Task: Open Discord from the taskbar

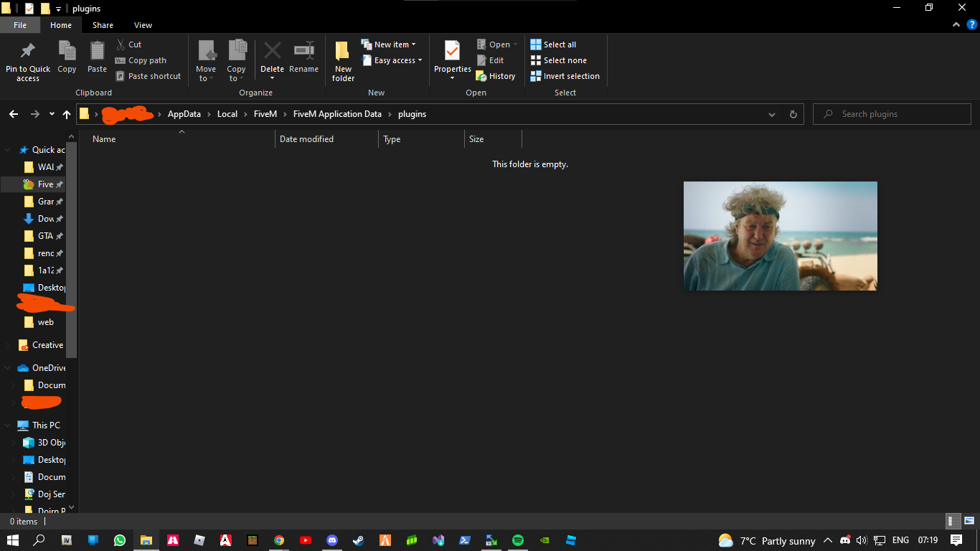Action: (332, 540)
